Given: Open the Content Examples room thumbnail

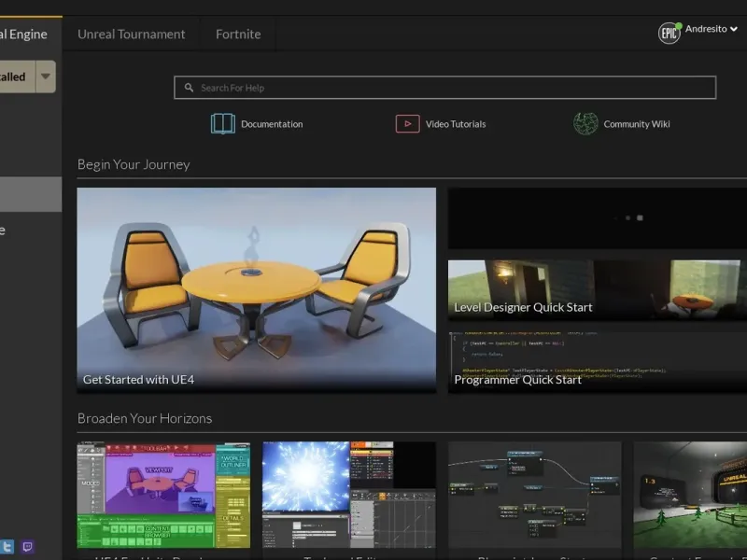Looking at the screenshot, I should click(x=690, y=495).
